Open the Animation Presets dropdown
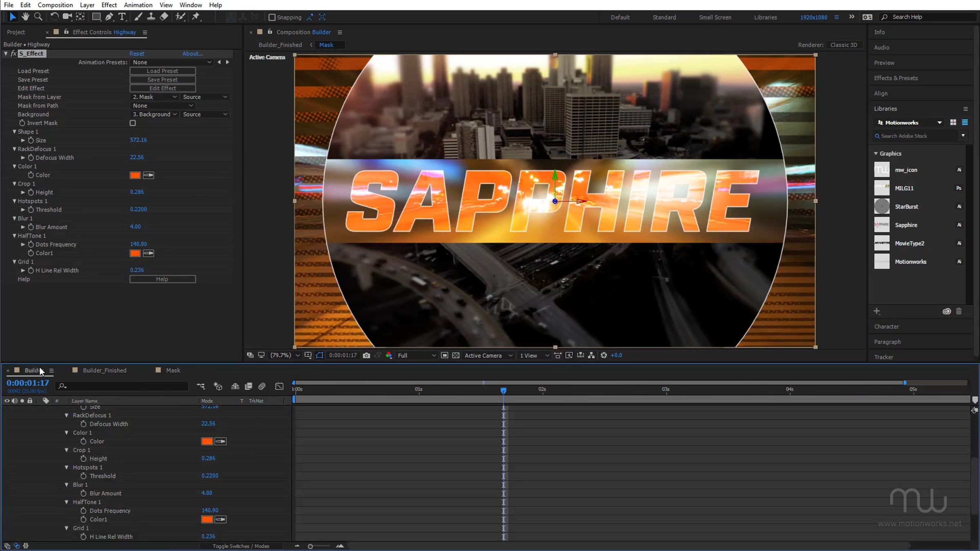 point(172,62)
